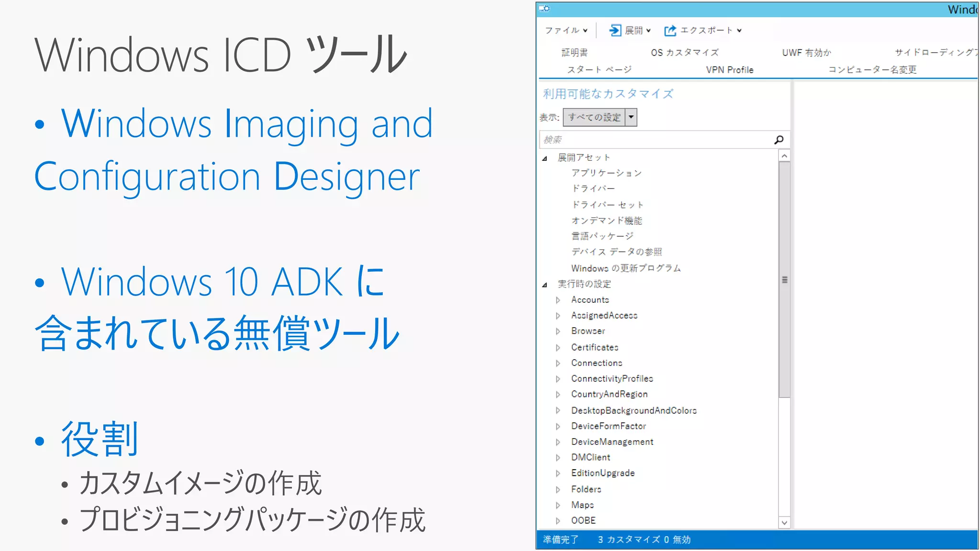Click the 展開 (Deploy) toolbar icon

615,31
